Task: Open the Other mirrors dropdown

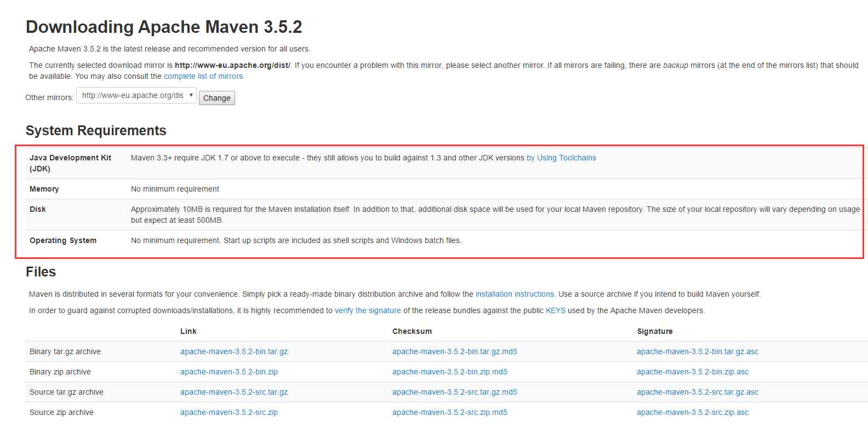Action: [x=136, y=95]
